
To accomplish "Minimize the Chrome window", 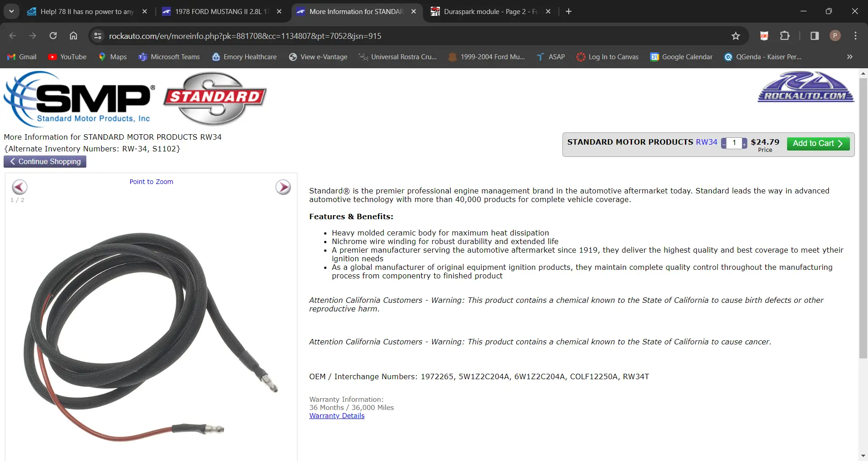I will click(x=803, y=11).
